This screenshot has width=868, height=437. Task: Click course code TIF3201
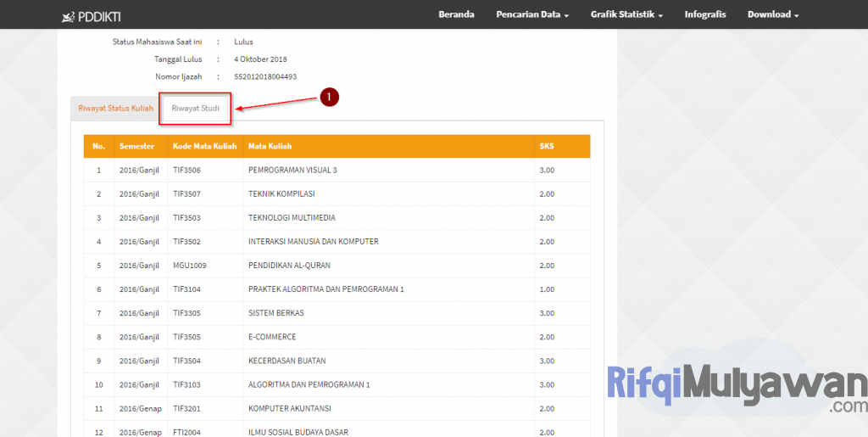click(186, 408)
